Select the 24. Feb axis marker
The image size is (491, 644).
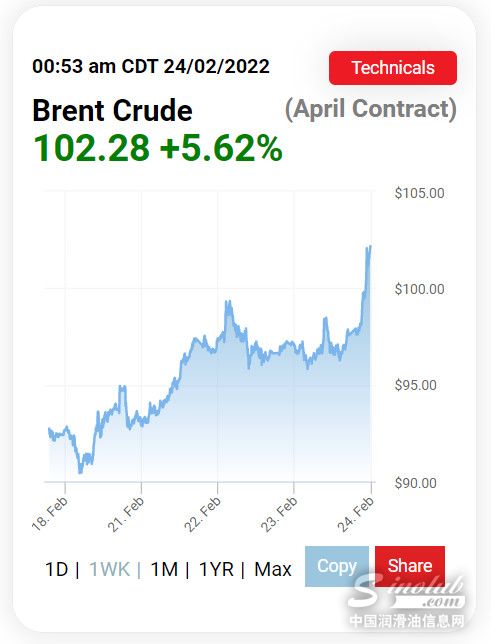[355, 513]
